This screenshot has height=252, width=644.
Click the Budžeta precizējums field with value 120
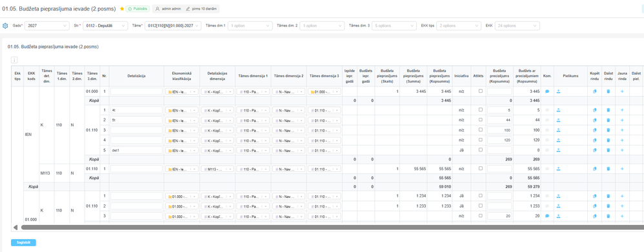tap(500, 140)
